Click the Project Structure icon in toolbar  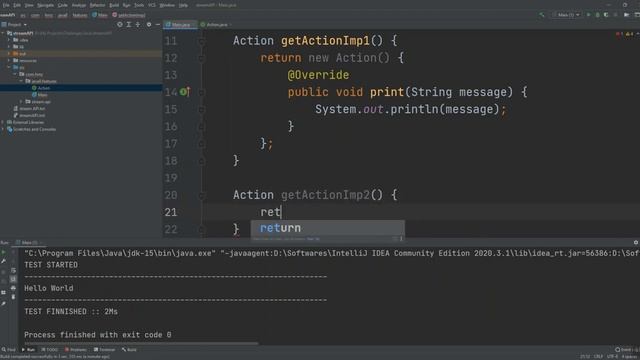point(626,15)
